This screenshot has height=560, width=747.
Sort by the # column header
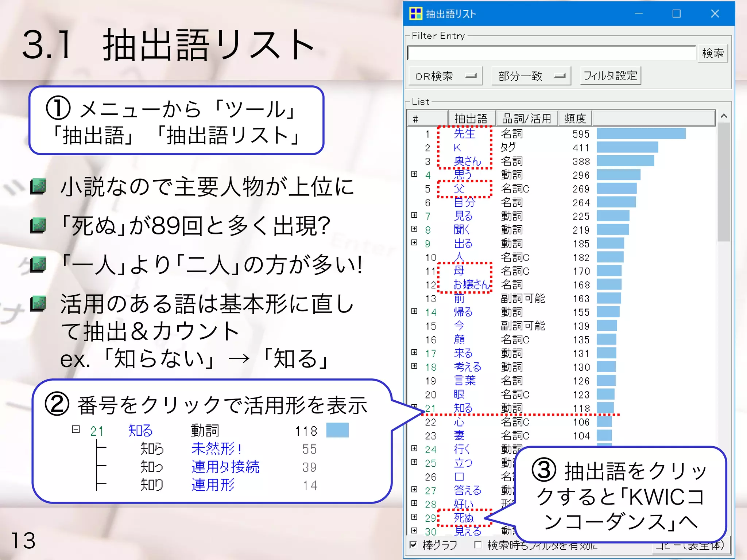[x=427, y=118]
